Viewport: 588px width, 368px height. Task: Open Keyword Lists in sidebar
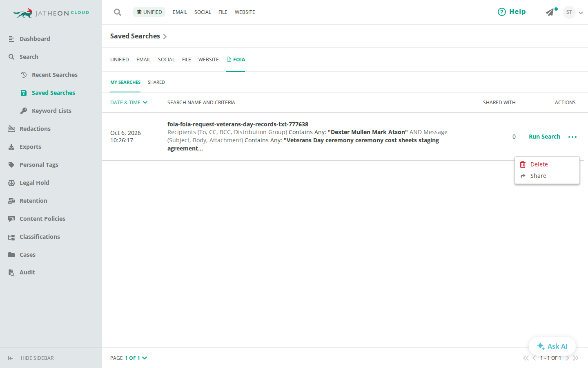pyautogui.click(x=46, y=111)
